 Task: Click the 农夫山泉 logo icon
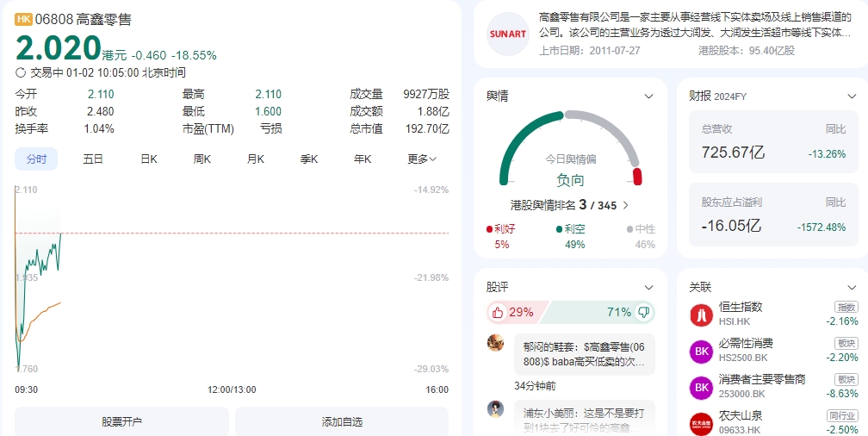[701, 424]
